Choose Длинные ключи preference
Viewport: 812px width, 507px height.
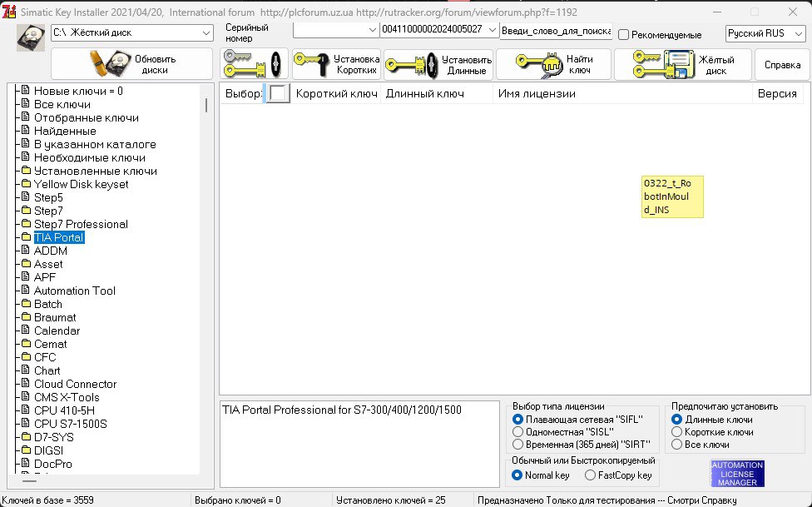pos(676,419)
